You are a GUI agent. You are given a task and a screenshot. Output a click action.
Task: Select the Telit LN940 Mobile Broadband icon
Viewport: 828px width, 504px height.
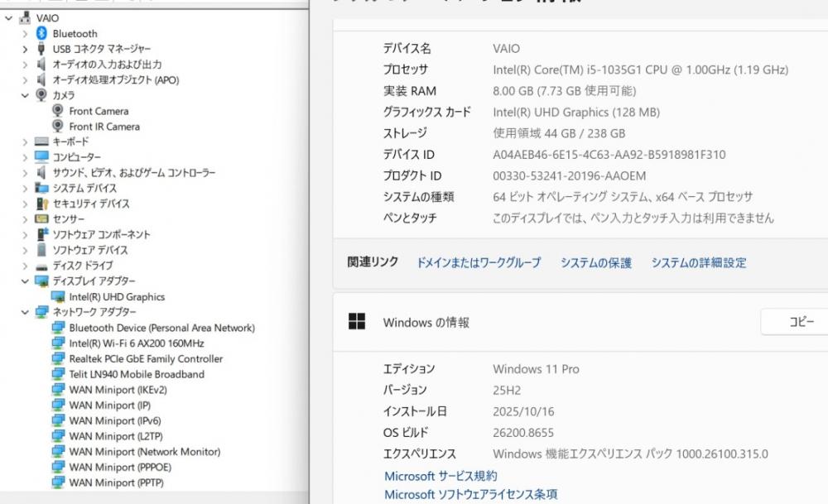[58, 374]
